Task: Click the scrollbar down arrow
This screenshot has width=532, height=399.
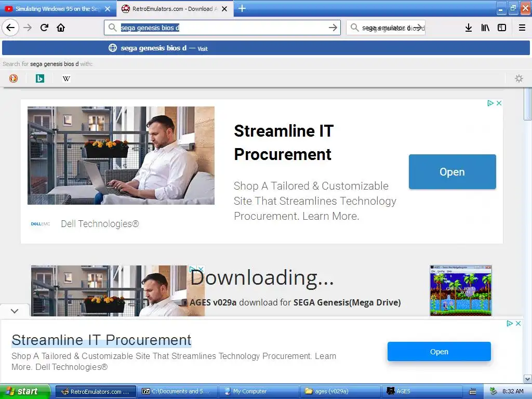Action: 527,379
